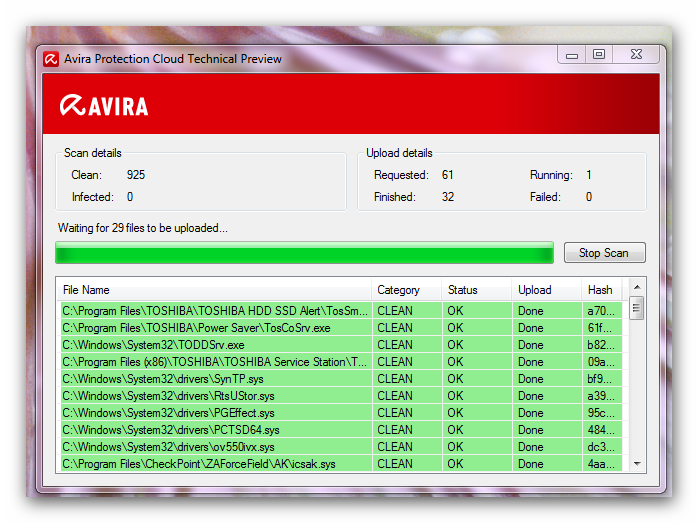Viewport: 698px width, 523px height.
Task: Sort results by the Upload column header
Action: [x=545, y=290]
